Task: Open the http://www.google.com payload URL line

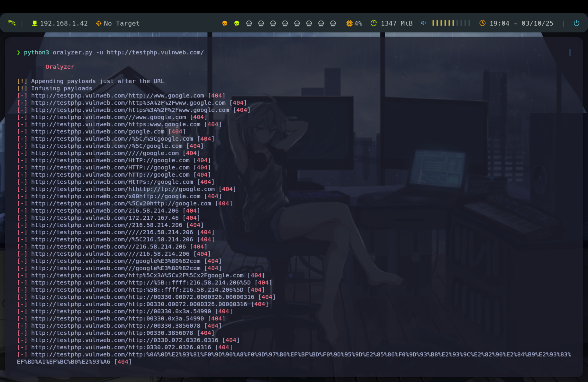Action: [117, 95]
